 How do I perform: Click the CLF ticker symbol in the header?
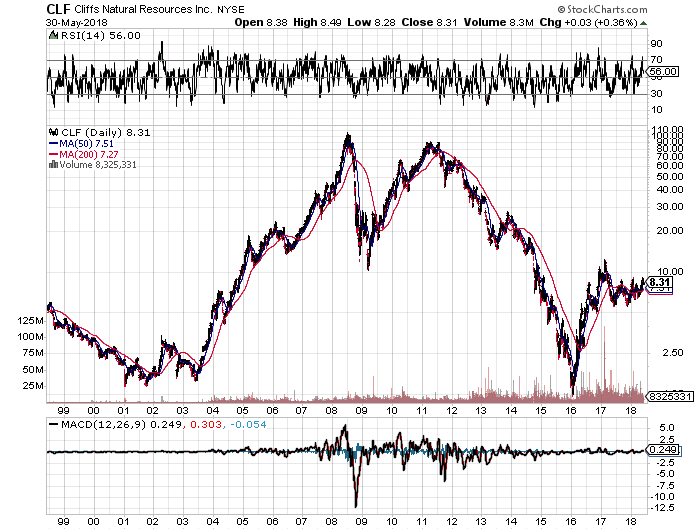click(x=58, y=9)
